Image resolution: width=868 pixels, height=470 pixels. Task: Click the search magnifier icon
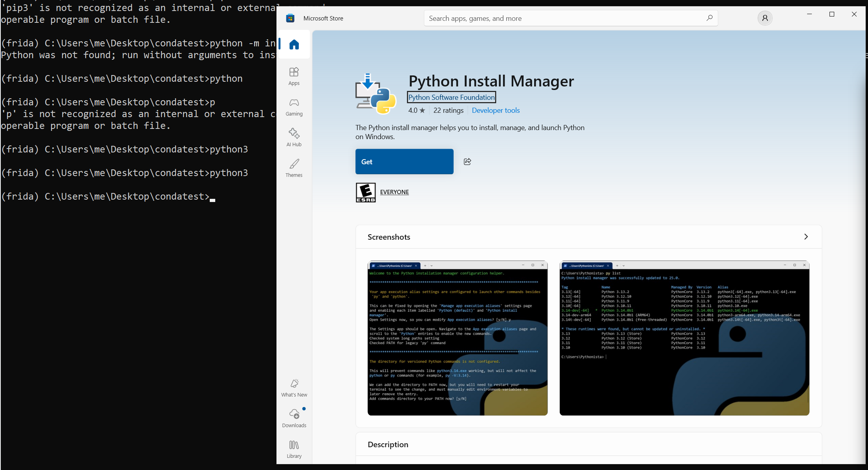709,18
